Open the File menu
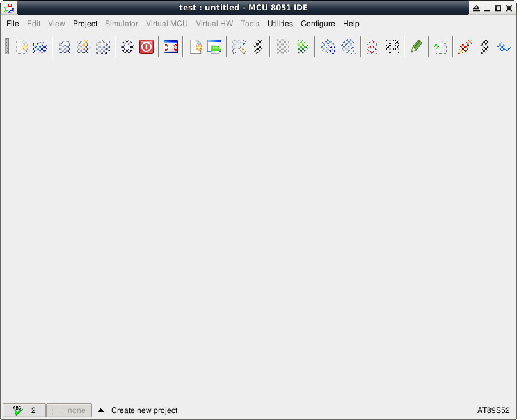The height and width of the screenshot is (420, 517). pyautogui.click(x=13, y=24)
